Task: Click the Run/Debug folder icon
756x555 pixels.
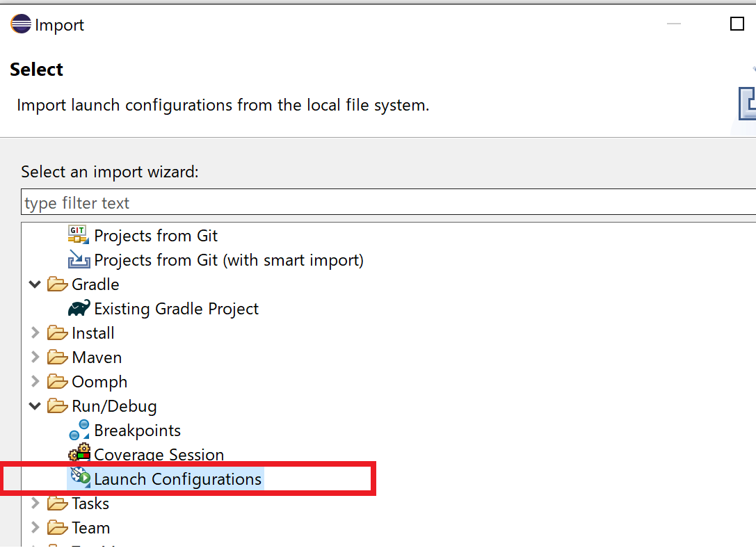Action: tap(58, 405)
